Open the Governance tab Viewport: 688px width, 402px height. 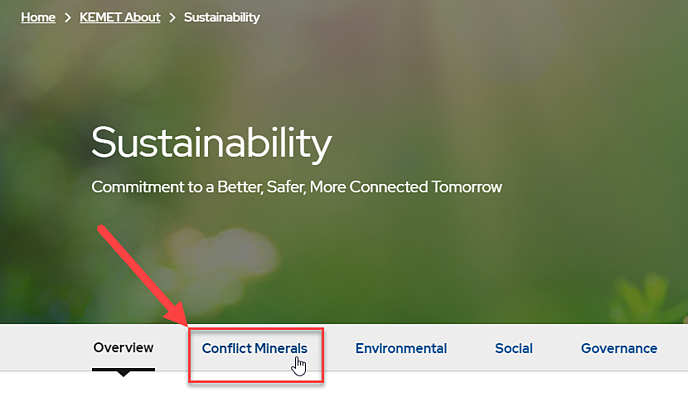[x=619, y=348]
